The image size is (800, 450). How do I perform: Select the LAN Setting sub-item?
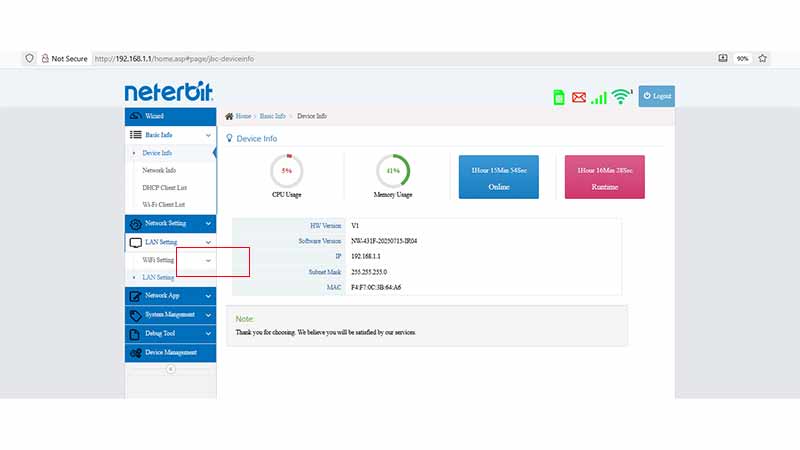(158, 278)
